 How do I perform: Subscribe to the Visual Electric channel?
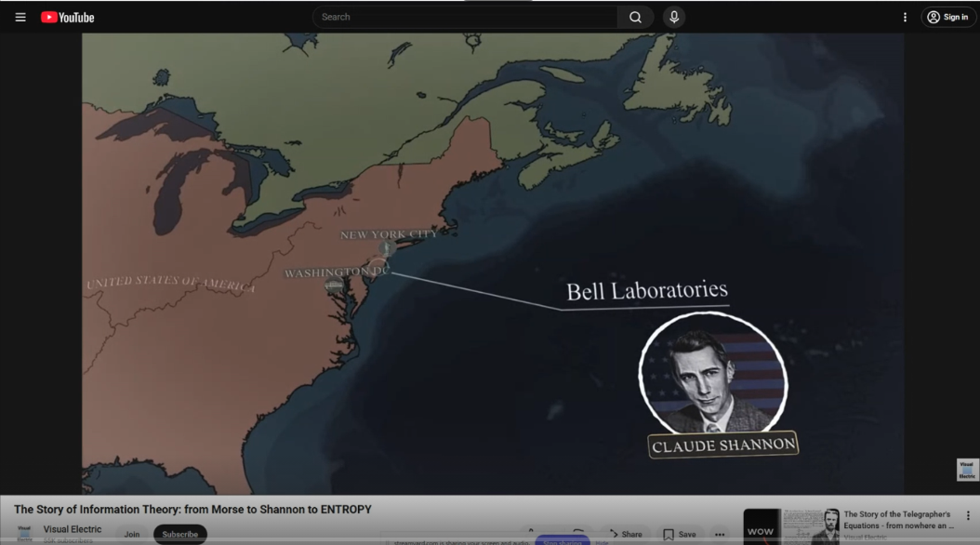click(180, 535)
